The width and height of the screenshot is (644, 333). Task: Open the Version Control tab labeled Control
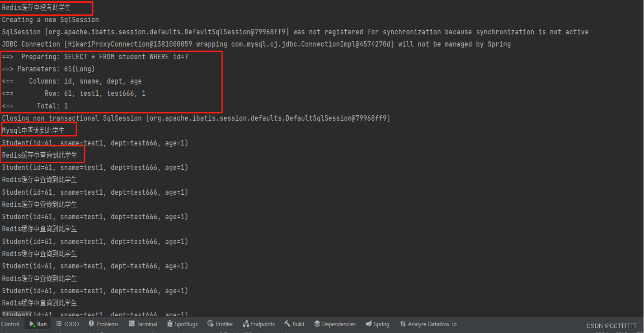coord(10,324)
